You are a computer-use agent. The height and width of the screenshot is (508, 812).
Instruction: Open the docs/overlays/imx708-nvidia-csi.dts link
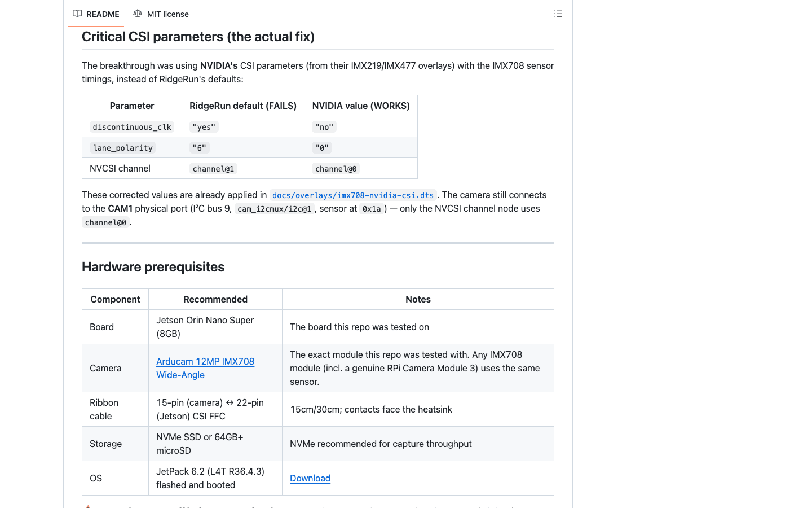(x=353, y=195)
